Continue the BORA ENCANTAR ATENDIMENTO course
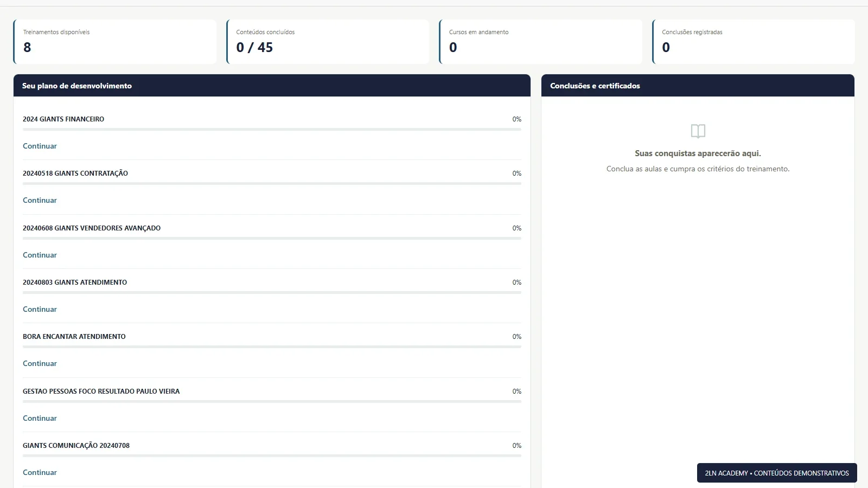 [x=40, y=363]
